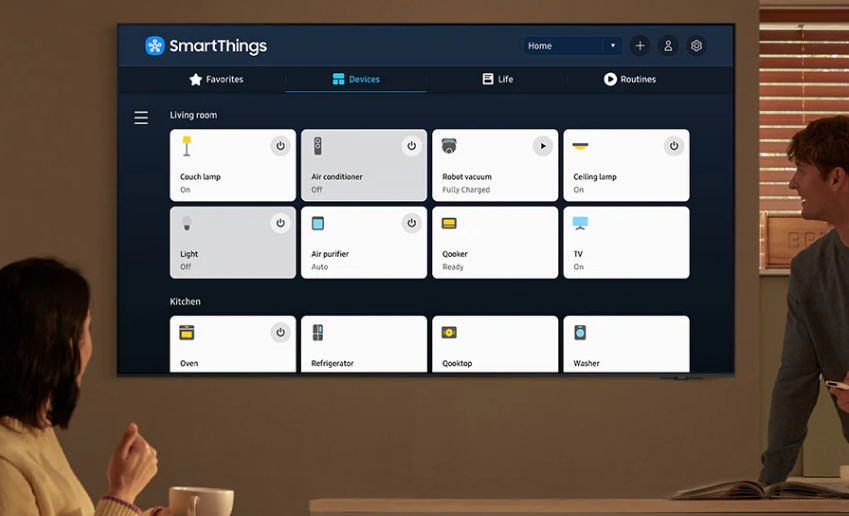Click the 'Couch lamp' label
The width and height of the screenshot is (849, 516).
[x=200, y=177]
